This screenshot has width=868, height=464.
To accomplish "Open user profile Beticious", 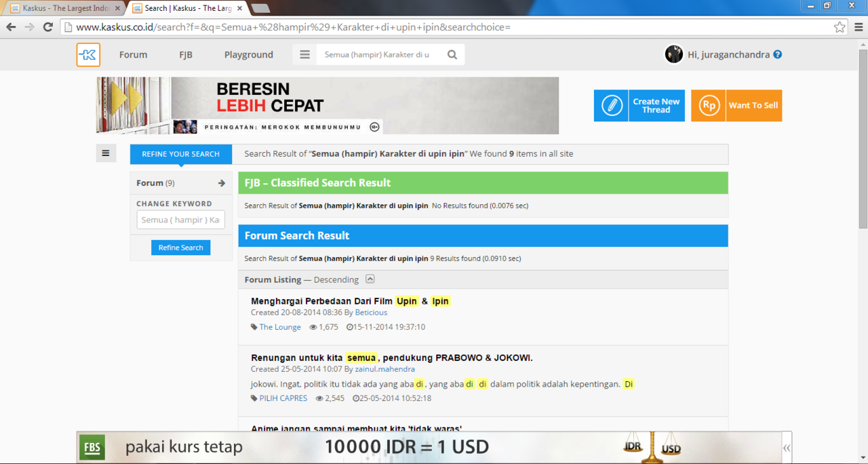I will (x=371, y=313).
